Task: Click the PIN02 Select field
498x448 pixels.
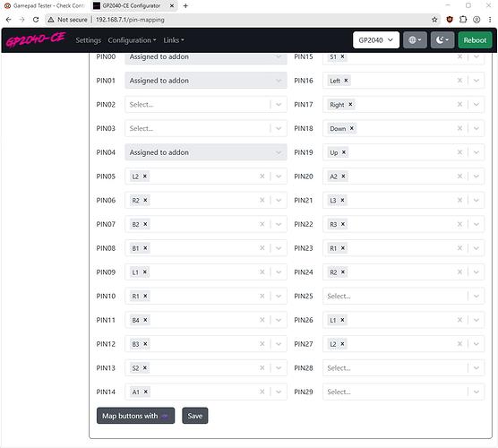Action: [206, 105]
